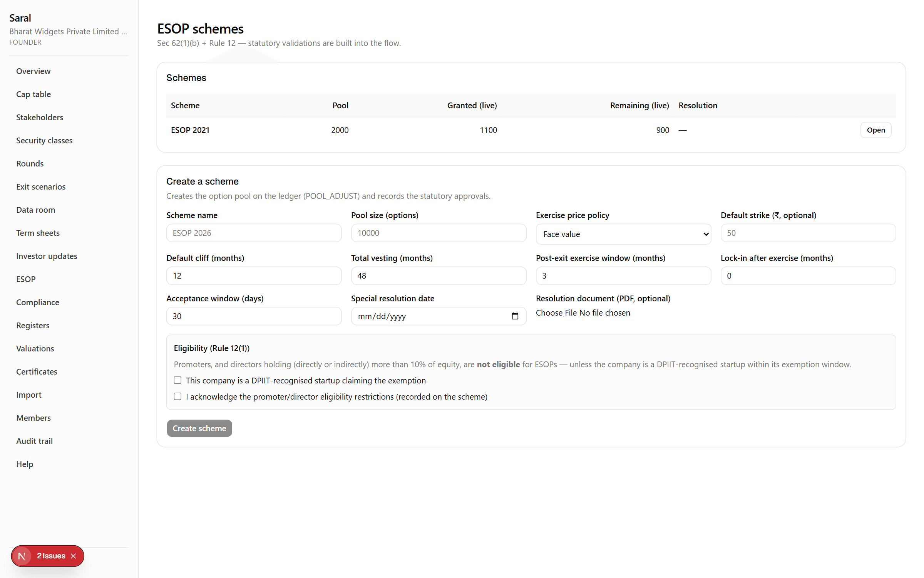Open Security classes section
Image resolution: width=924 pixels, height=578 pixels.
tap(44, 140)
